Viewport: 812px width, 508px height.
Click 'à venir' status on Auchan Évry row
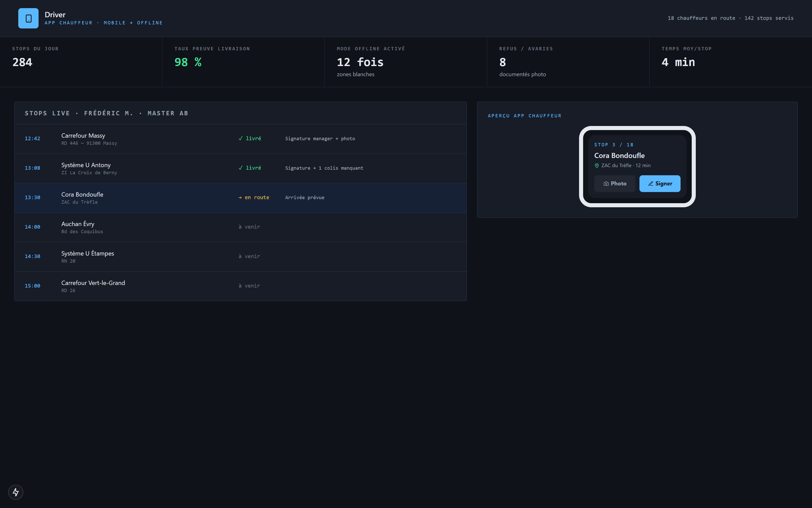(249, 227)
